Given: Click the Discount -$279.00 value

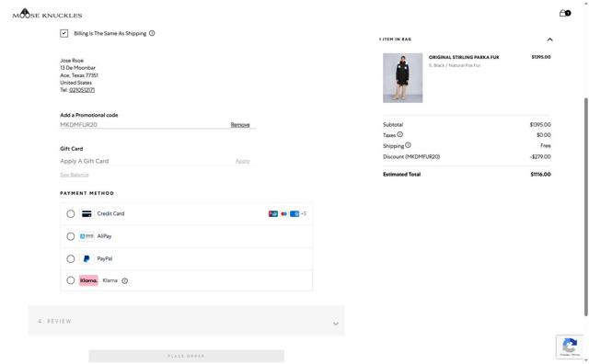Looking at the screenshot, I should 540,157.
